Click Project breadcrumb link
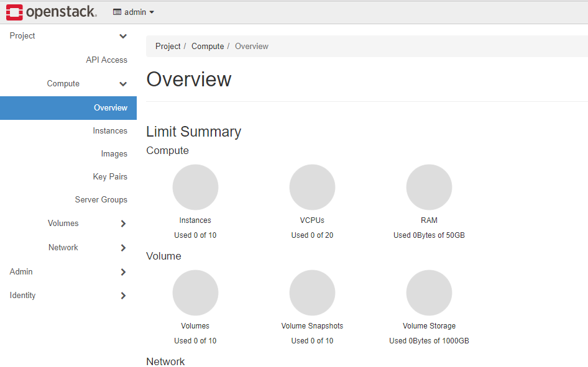 pyautogui.click(x=168, y=46)
